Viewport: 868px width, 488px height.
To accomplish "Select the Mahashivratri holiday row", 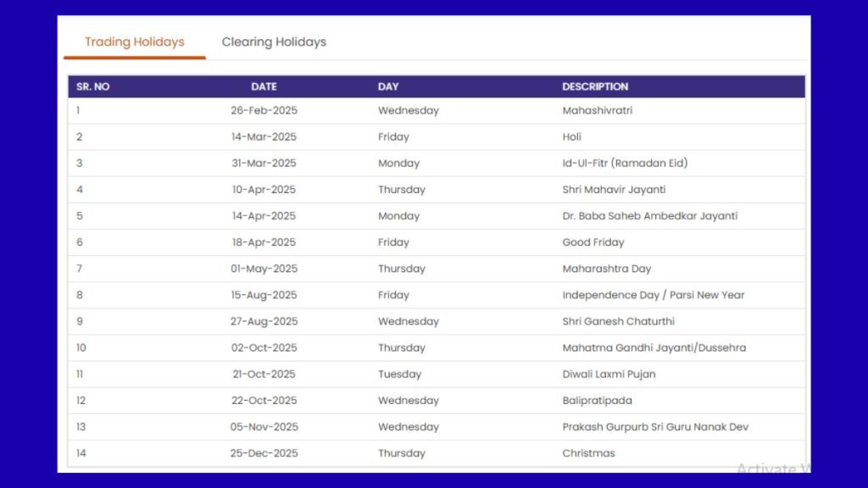I will coord(597,110).
